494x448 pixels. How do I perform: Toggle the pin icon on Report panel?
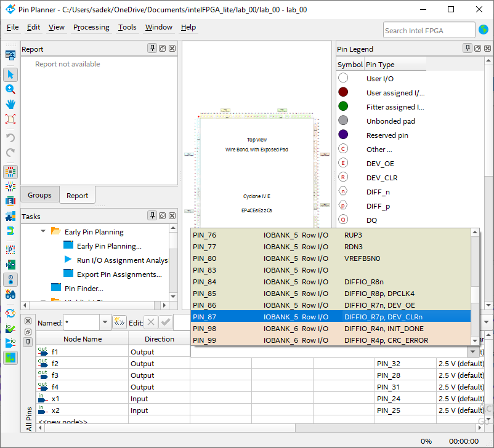(x=152, y=49)
